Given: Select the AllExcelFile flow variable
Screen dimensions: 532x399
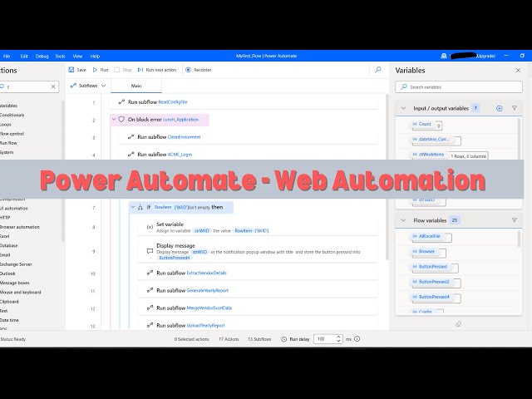Looking at the screenshot, I should 429,236.
